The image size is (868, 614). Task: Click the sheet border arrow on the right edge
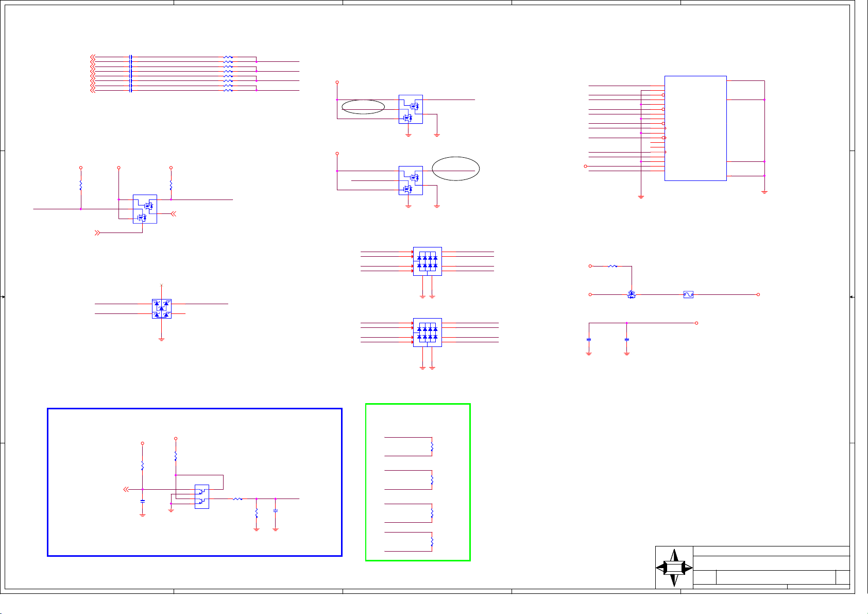click(851, 297)
